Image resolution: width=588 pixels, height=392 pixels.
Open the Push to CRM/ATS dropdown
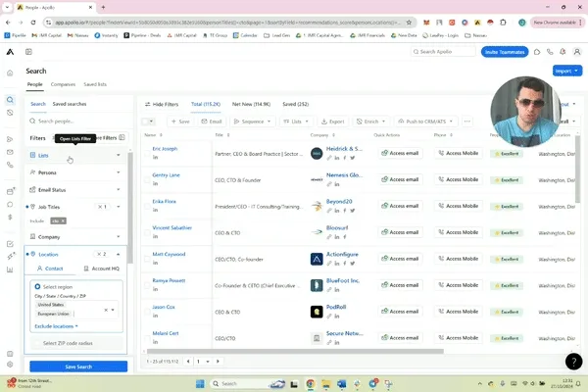point(425,122)
